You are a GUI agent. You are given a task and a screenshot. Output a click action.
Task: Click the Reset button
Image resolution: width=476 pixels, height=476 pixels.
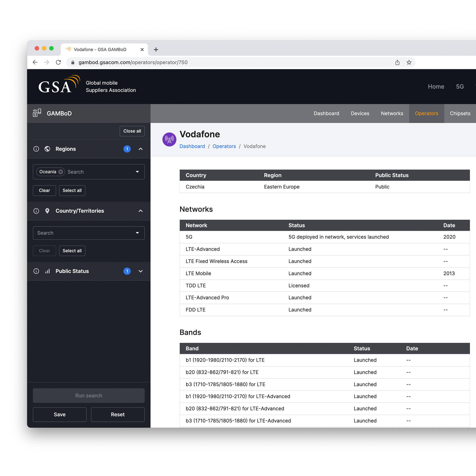click(x=118, y=414)
